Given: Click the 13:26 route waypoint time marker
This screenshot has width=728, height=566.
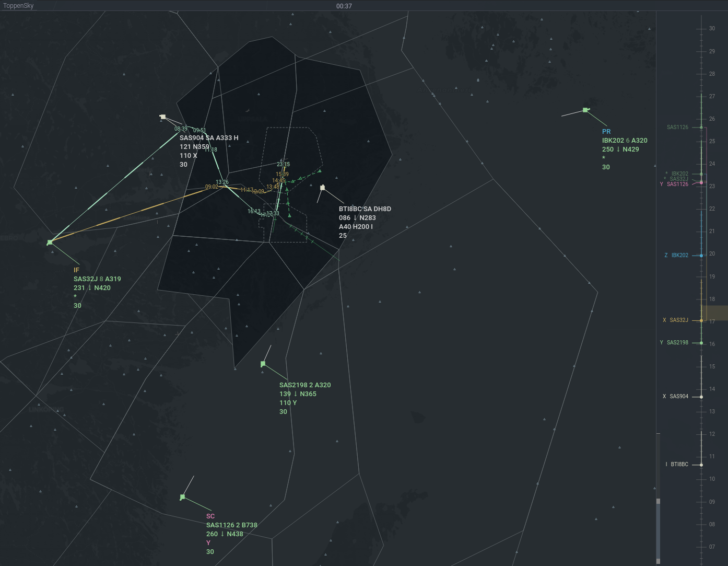Looking at the screenshot, I should pyautogui.click(x=222, y=182).
